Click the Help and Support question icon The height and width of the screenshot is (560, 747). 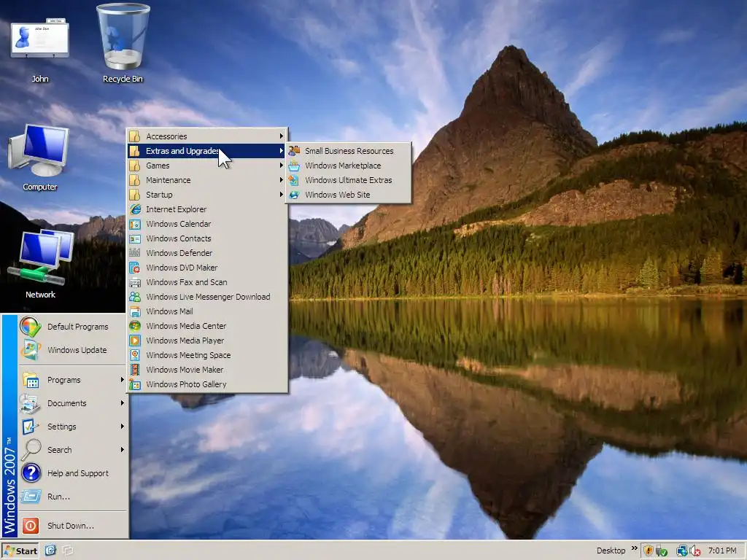coord(31,472)
